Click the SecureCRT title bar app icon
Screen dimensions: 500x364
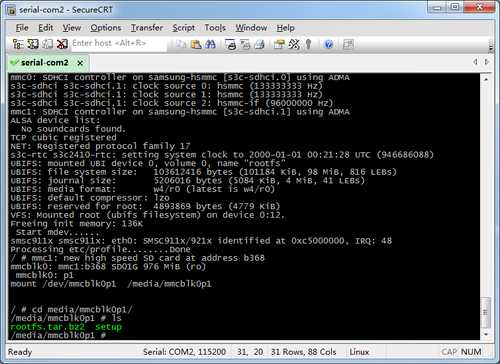click(x=11, y=10)
